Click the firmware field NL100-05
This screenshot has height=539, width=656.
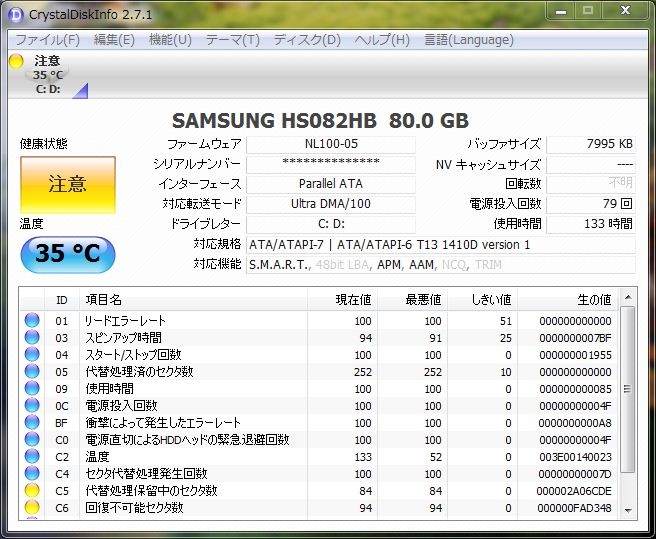[331, 144]
